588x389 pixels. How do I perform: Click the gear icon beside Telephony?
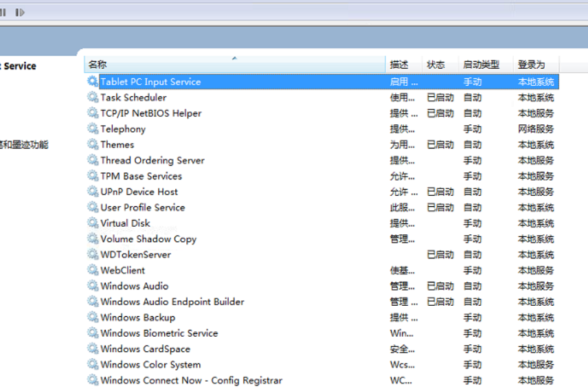[93, 129]
